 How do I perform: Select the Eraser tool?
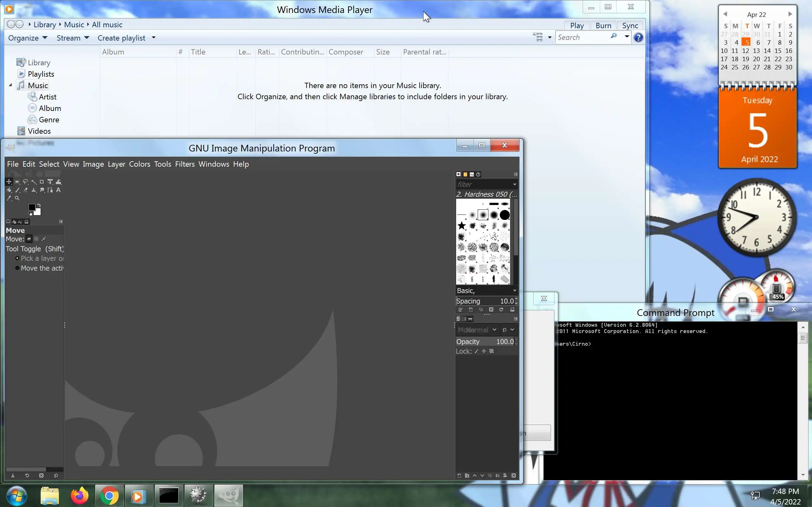(x=25, y=190)
